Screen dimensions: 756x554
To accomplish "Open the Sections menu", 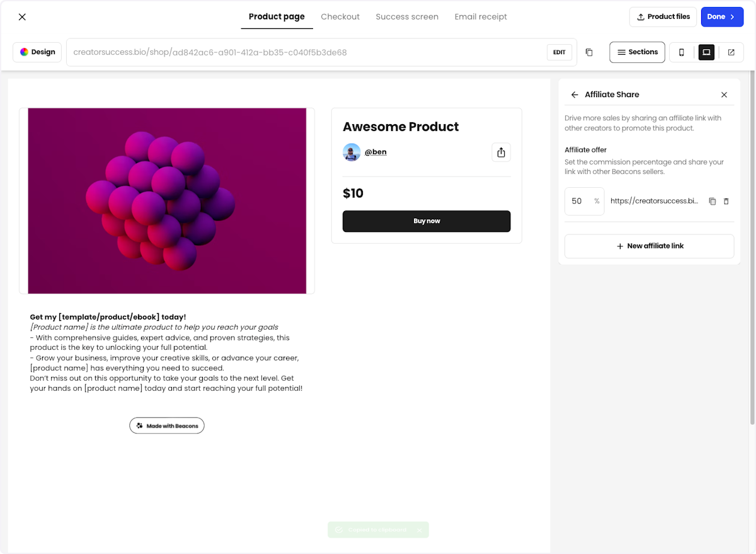I will (x=637, y=52).
